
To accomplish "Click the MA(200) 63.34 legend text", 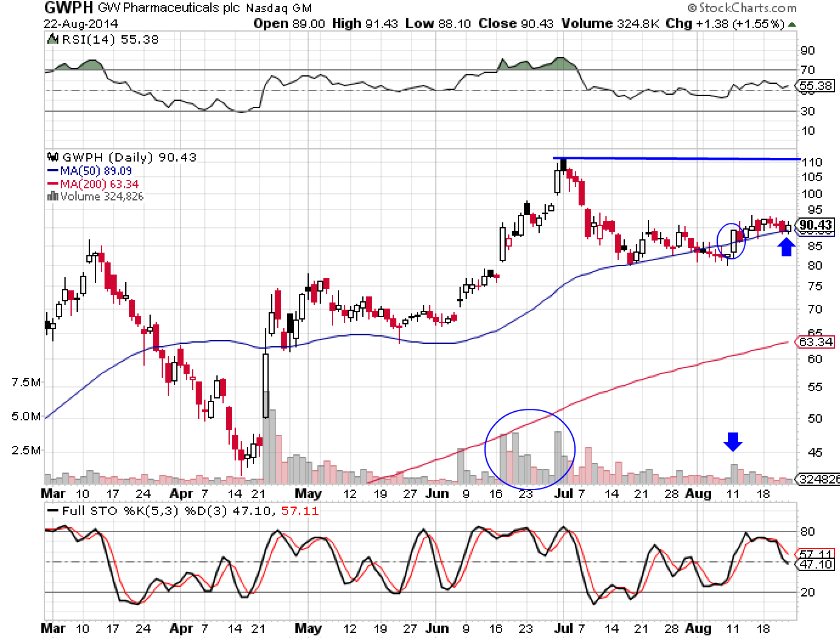I will (x=99, y=184).
